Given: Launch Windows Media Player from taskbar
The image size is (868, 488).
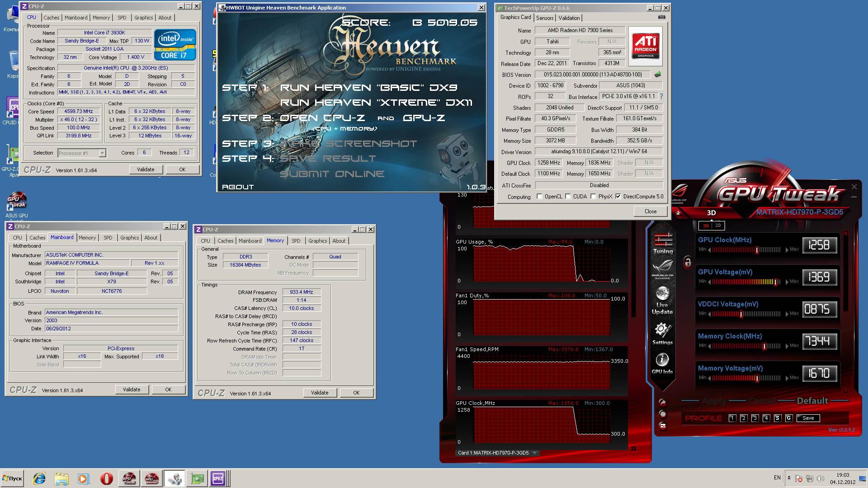Looking at the screenshot, I should 84,479.
